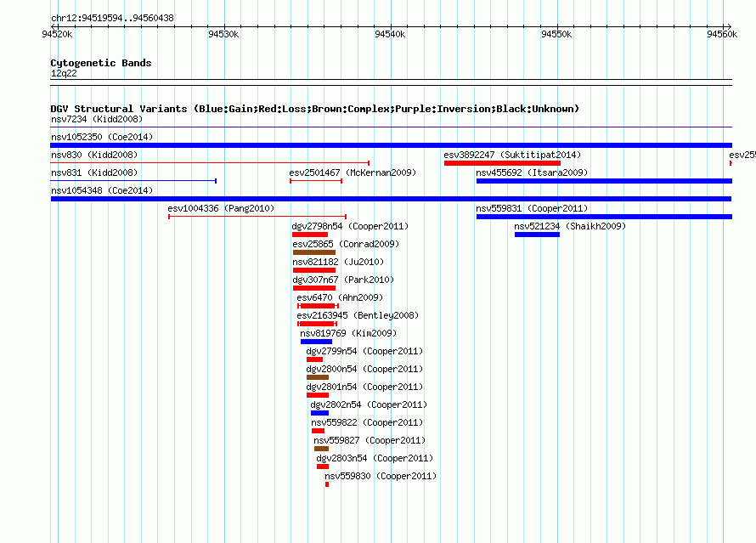Open dgv307n67 (Park2010) variant
Viewport: 756px width, 543px height.
click(x=343, y=280)
